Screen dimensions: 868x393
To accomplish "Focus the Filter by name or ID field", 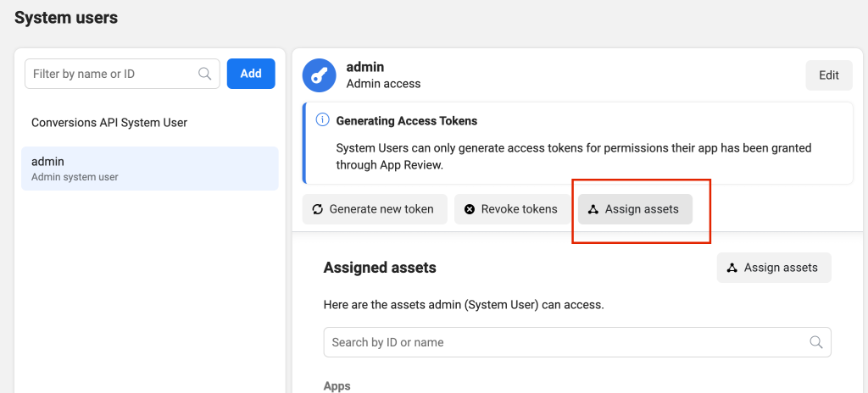I will (113, 74).
